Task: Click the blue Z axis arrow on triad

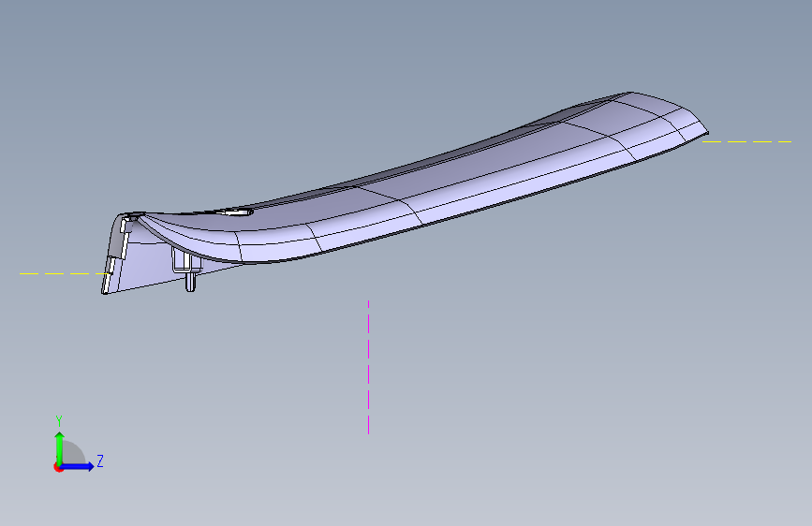Action: (x=78, y=466)
